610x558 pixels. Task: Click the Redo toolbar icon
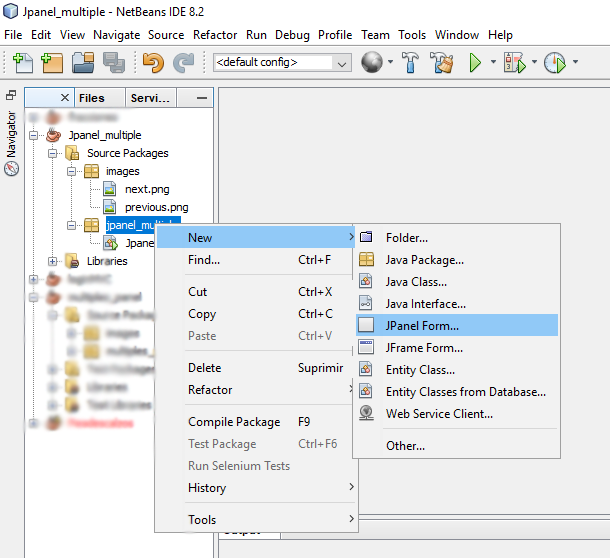pos(183,63)
